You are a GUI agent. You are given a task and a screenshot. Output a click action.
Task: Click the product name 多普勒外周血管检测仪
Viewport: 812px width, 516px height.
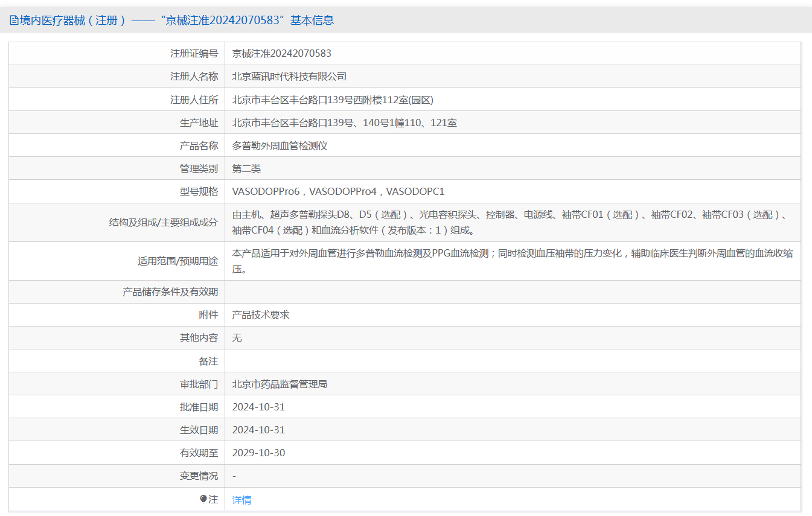tap(280, 145)
